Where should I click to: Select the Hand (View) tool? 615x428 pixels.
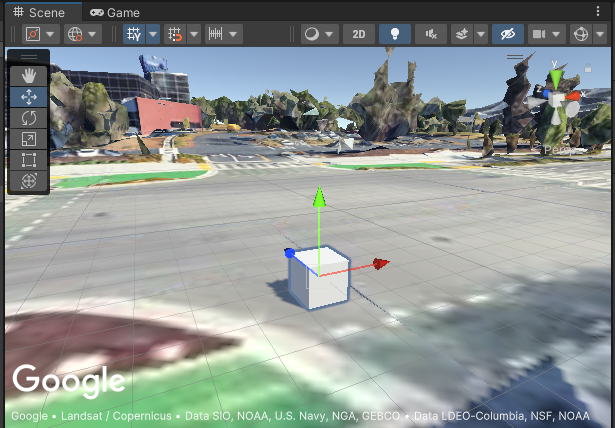[28, 76]
